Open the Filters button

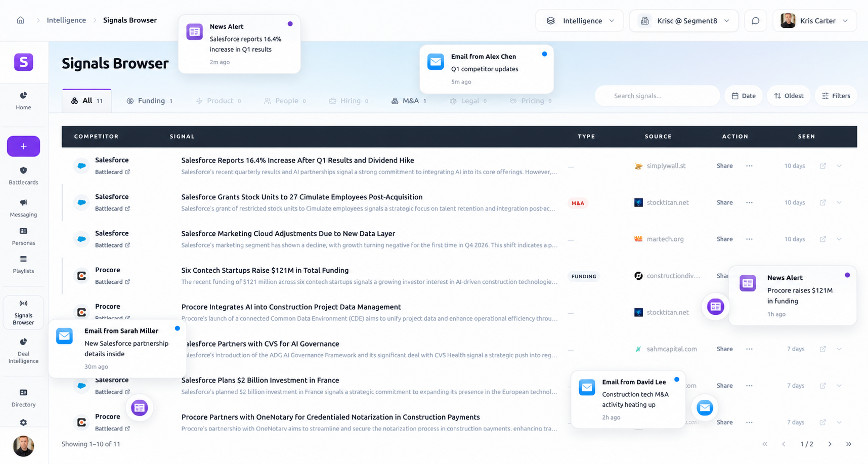[x=836, y=96]
